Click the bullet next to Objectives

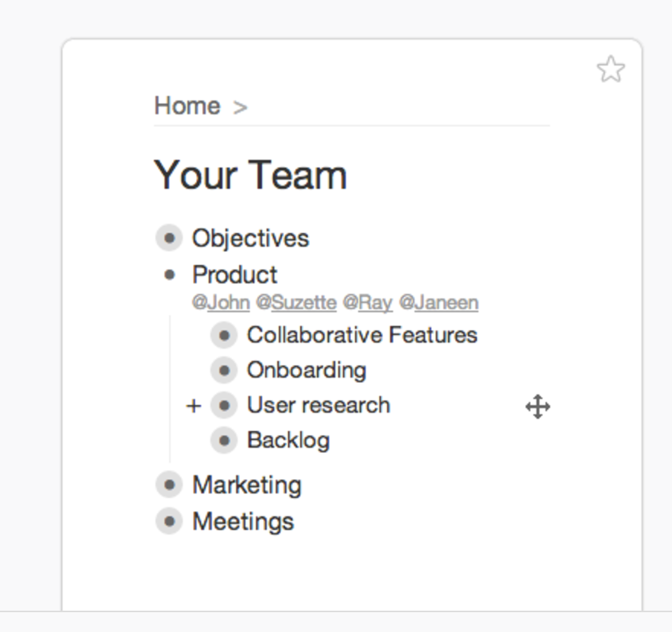[x=169, y=238]
